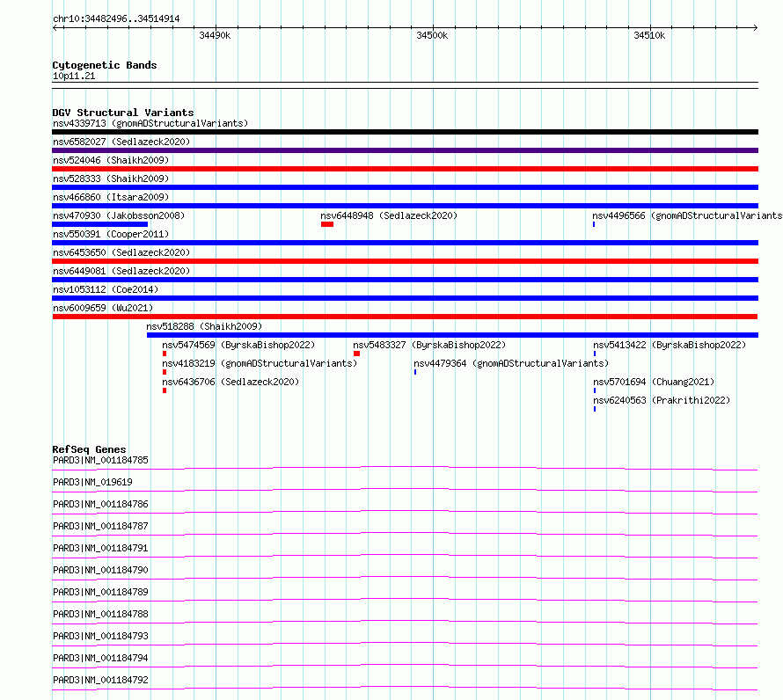
Task: Click the blue nsv528333 variant bar
Action: (x=405, y=187)
